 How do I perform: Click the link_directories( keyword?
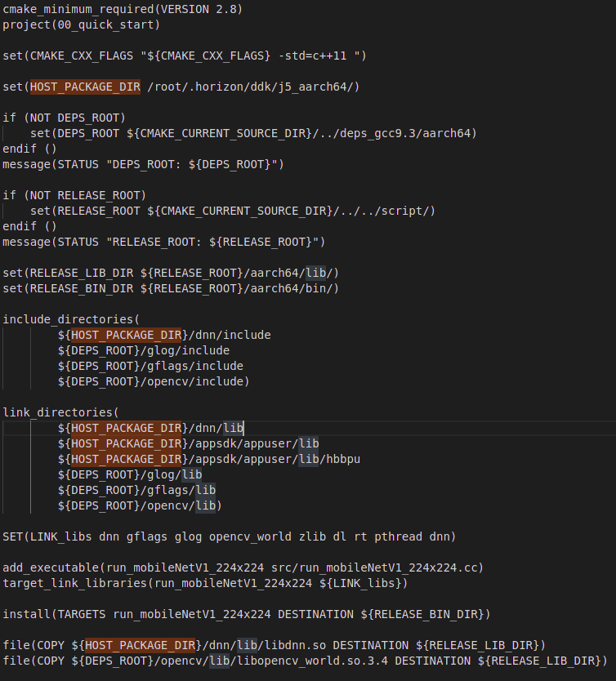pyautogui.click(x=60, y=412)
